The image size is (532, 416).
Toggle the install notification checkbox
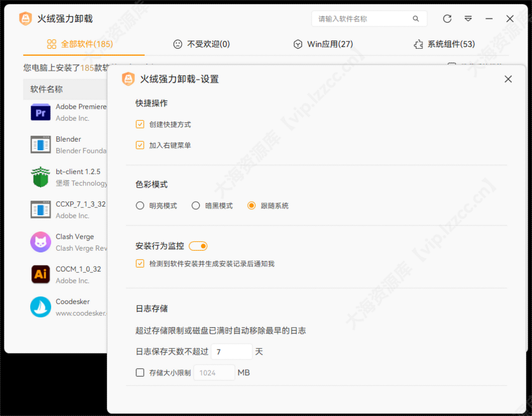[x=140, y=263]
